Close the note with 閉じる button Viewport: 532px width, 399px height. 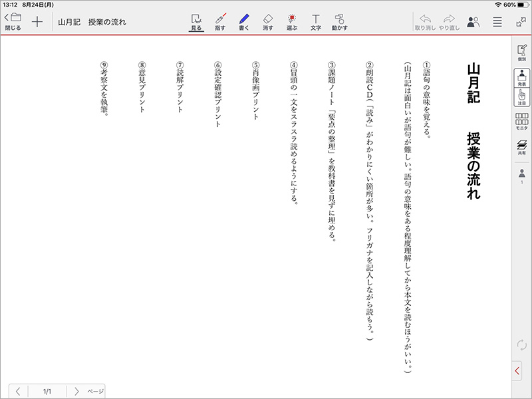(x=13, y=22)
